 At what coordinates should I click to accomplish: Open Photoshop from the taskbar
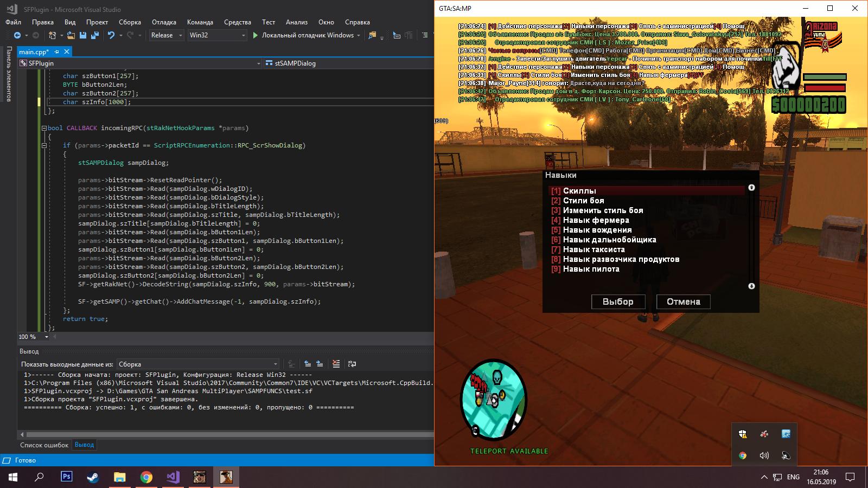pos(66,477)
